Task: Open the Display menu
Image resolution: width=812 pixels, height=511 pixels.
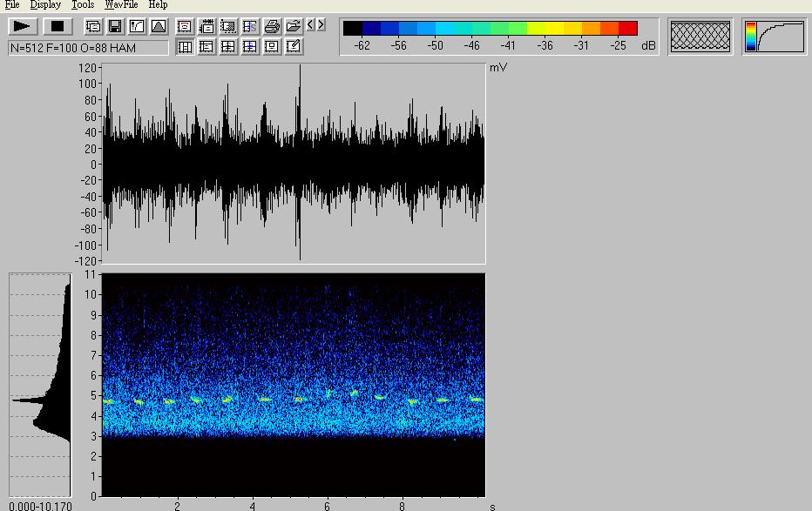Action: pyautogui.click(x=45, y=5)
